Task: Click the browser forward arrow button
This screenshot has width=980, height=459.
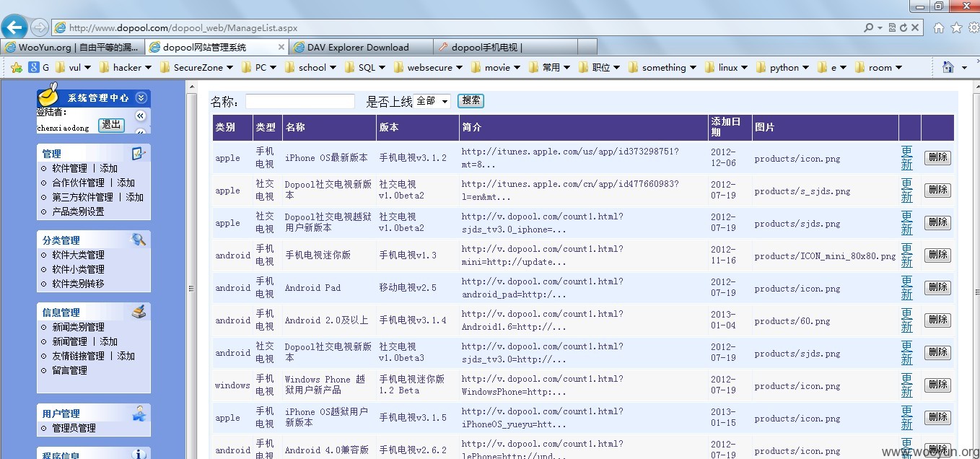Action: point(40,27)
